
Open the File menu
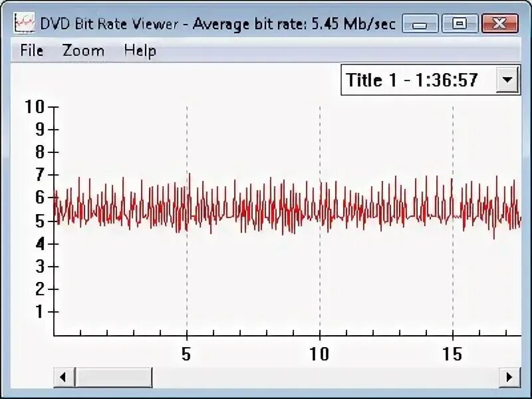tap(31, 51)
